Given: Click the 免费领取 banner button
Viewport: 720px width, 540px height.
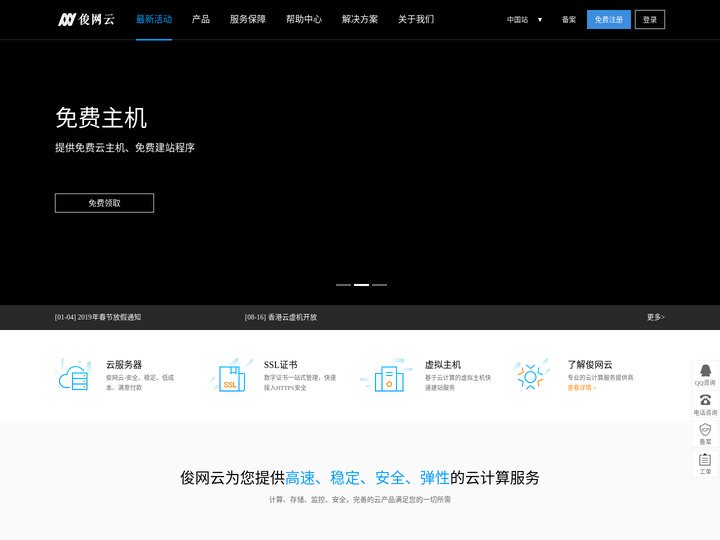Looking at the screenshot, I should click(x=104, y=203).
